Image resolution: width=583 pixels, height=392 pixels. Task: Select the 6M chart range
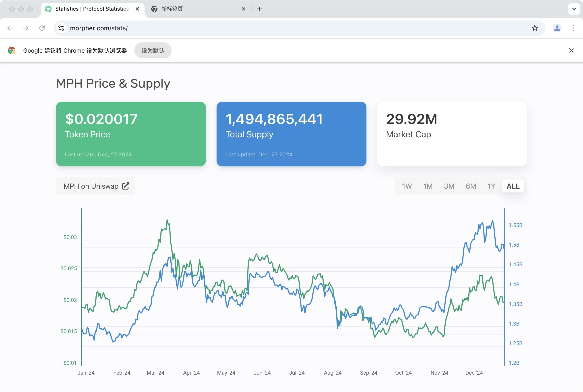(471, 186)
